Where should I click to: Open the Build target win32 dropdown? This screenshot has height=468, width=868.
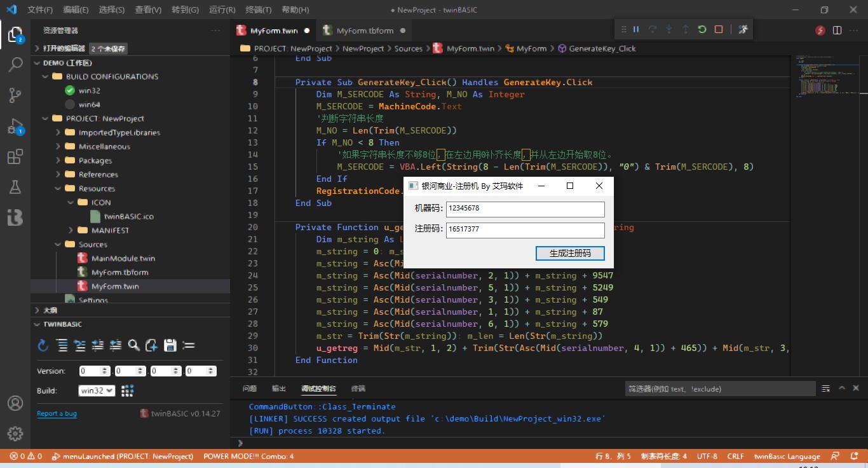[x=97, y=390]
